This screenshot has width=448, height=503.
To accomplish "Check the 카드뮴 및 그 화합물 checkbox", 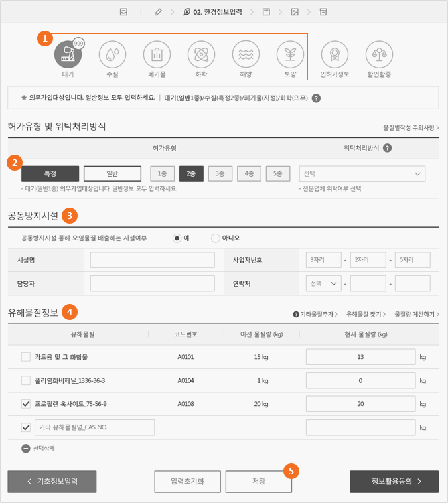I will tap(26, 357).
